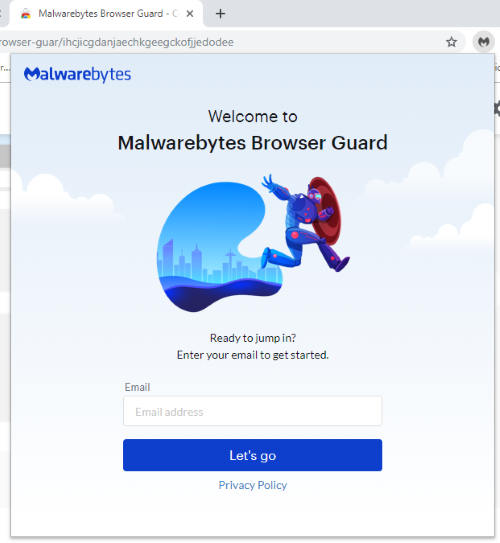Close the Malwarebytes Browser Guard tab
This screenshot has width=500, height=543.
point(190,14)
